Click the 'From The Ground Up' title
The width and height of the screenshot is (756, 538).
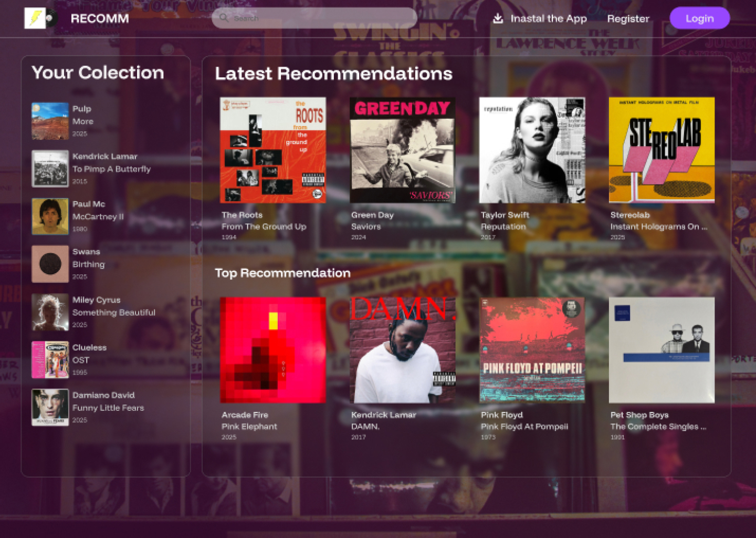coord(264,226)
